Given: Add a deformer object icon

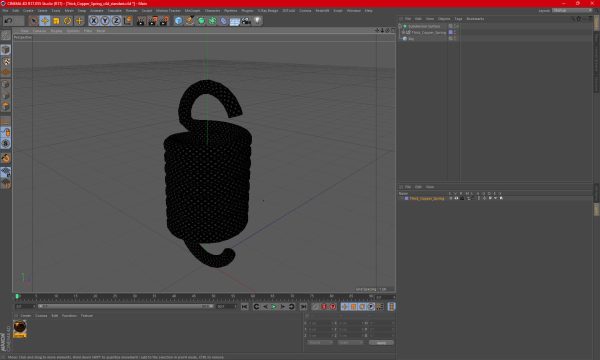Looking at the screenshot, I should click(x=223, y=21).
